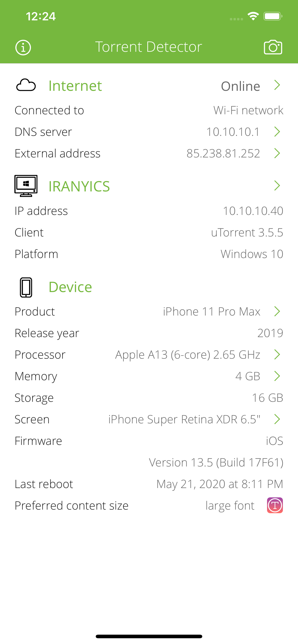Image resolution: width=298 pixels, height=644 pixels.
Task: Tap the cloud icon beside Internet
Action: point(26,86)
